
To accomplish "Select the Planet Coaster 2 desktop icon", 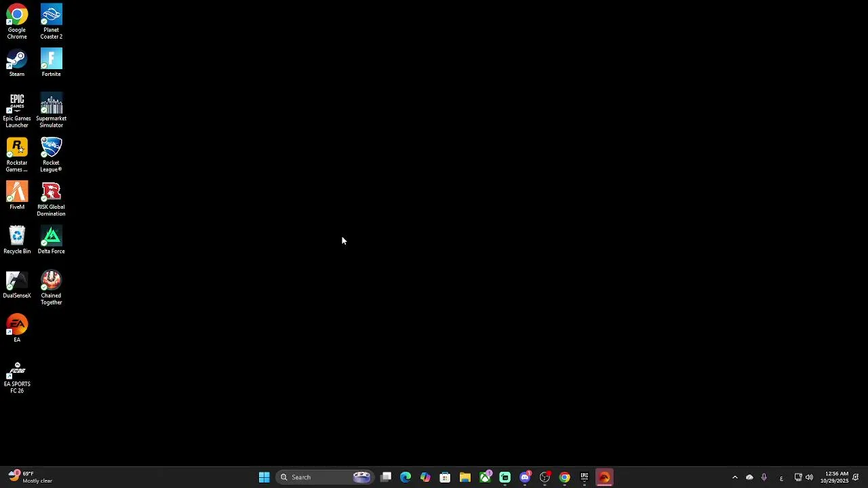I will (x=51, y=22).
